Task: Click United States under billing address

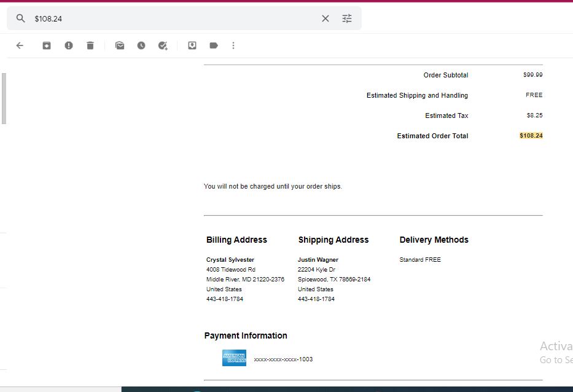Action: [224, 289]
